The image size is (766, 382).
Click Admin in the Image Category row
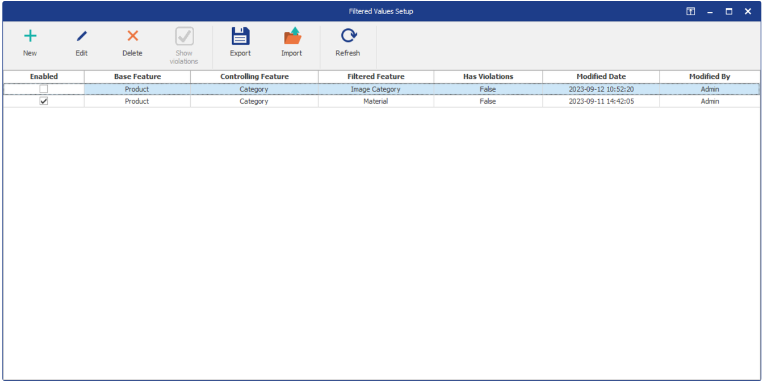[x=710, y=89]
